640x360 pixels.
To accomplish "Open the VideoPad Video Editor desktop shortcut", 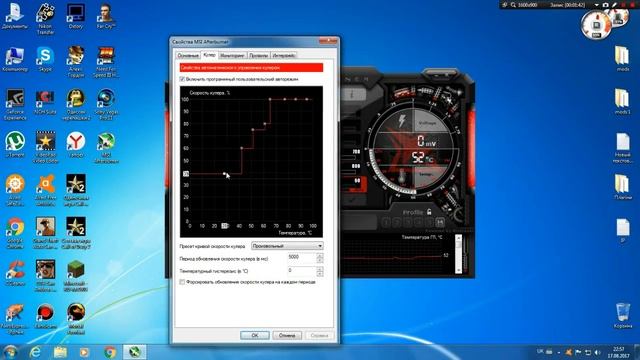I will (x=45, y=148).
